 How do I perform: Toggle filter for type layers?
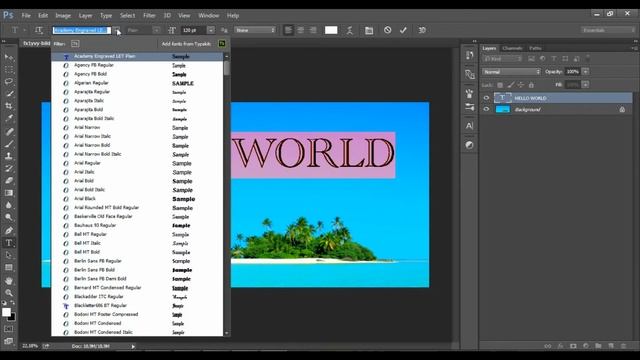[554, 59]
